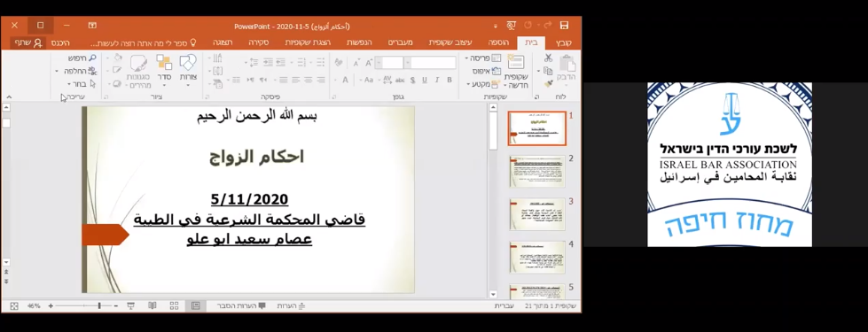The width and height of the screenshot is (868, 332).
Task: Switch to the Design (עיצוב שקופית) tab
Action: tap(450, 43)
